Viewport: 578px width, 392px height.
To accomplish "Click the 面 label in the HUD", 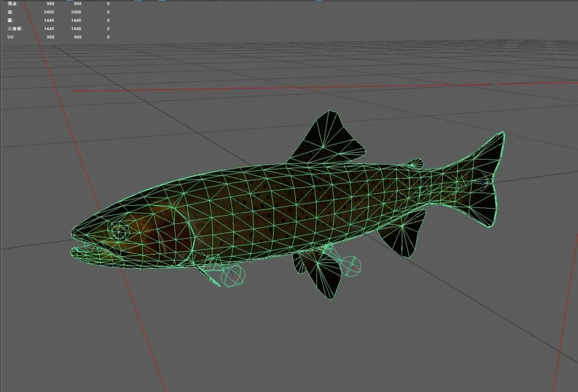I will (11, 20).
